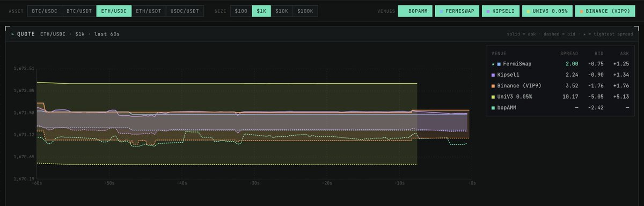Click Binance (VIP9) orange swatch in legend
The height and width of the screenshot is (206, 644).
(494, 86)
